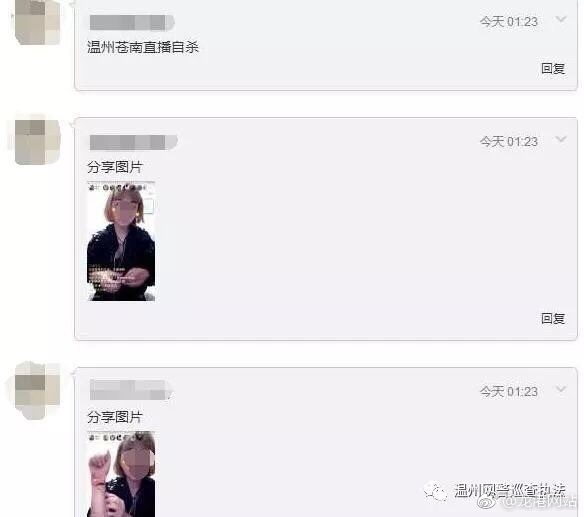Expand chevron menu beside the middle comment's timestamp
The width and height of the screenshot is (584, 517).
click(561, 139)
